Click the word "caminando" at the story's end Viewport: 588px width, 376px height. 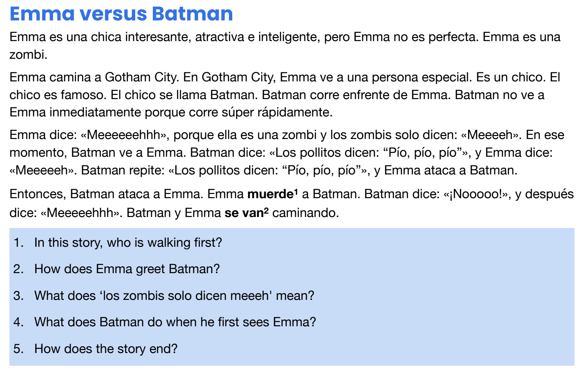[305, 213]
